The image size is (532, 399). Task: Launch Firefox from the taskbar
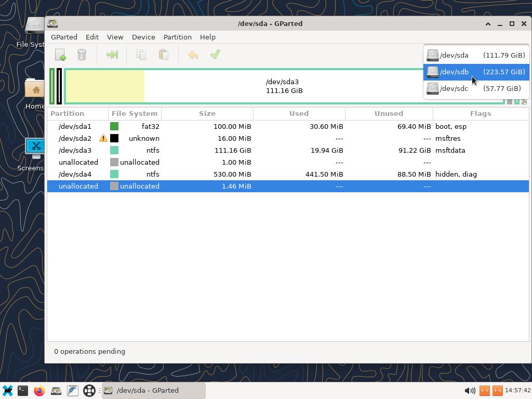(39, 391)
